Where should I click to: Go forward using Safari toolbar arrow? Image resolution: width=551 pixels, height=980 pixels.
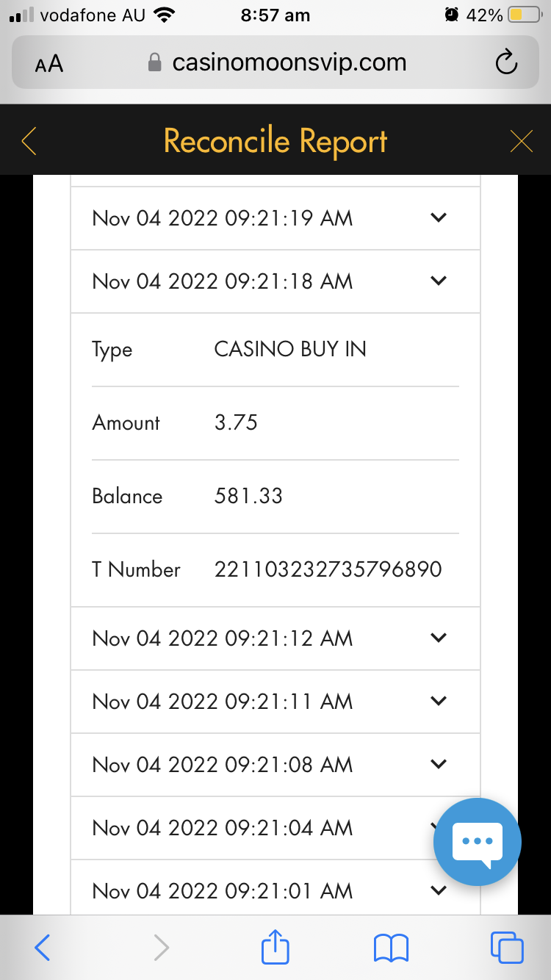pos(161,947)
